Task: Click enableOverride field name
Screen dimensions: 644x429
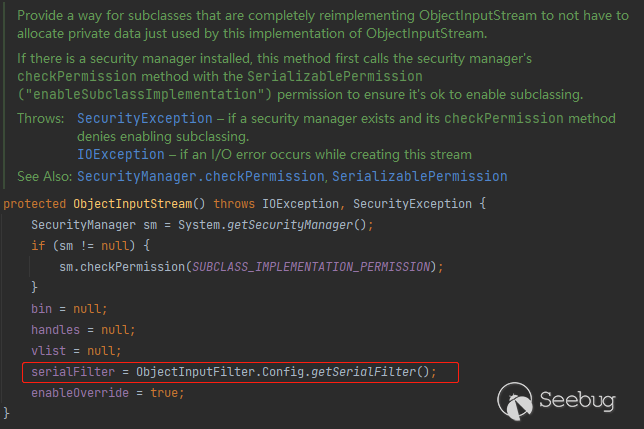Action: [x=80, y=392]
